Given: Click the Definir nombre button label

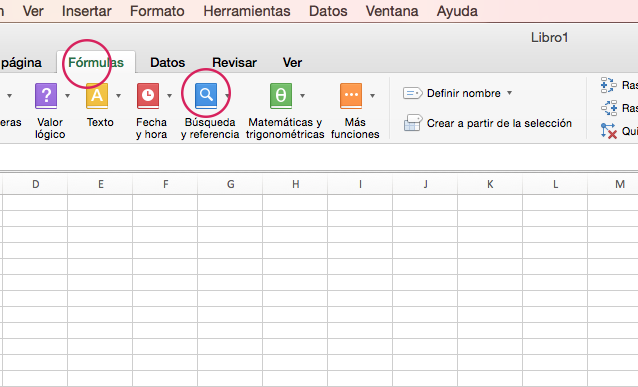Looking at the screenshot, I should pos(463,93).
